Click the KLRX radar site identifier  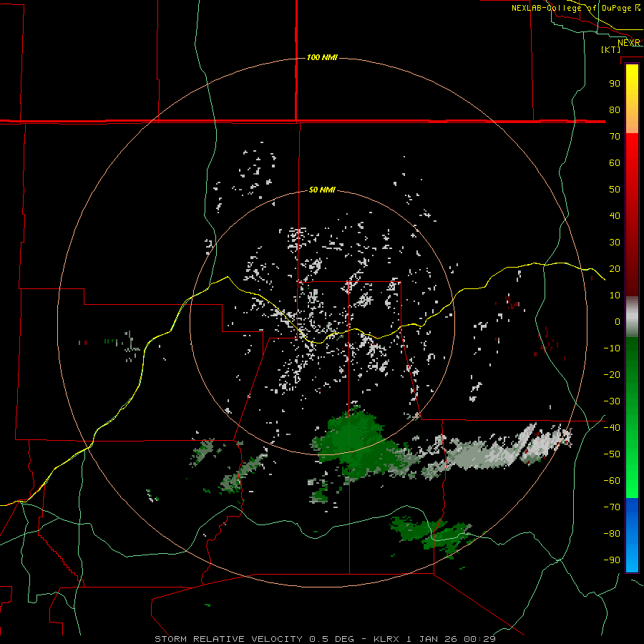(386, 639)
